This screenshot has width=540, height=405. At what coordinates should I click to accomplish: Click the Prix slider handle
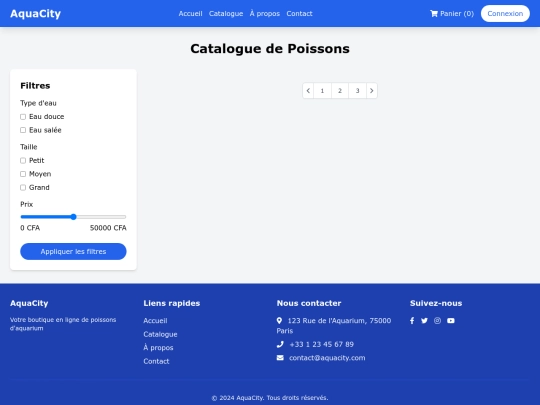(x=73, y=217)
